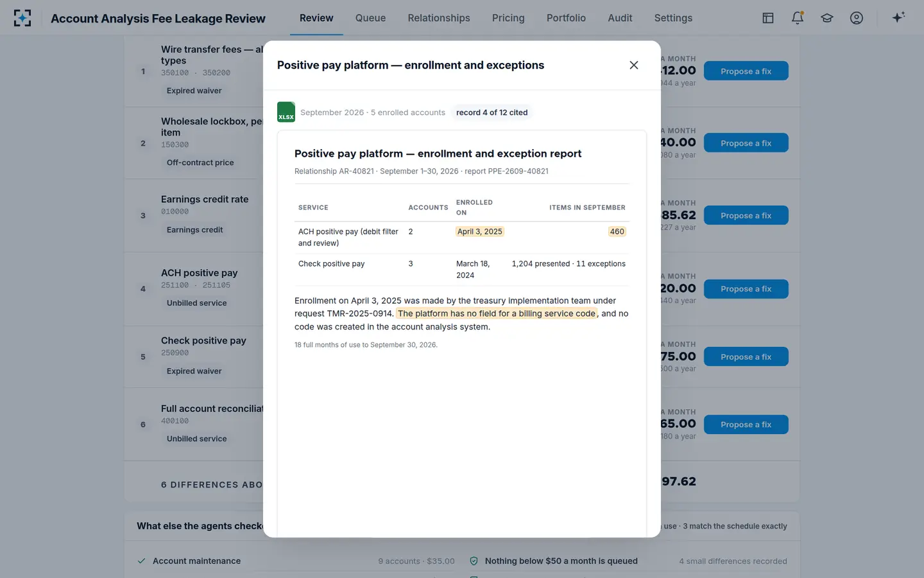
Task: Click the 'Account maintenance' check row
Action: tap(296, 561)
